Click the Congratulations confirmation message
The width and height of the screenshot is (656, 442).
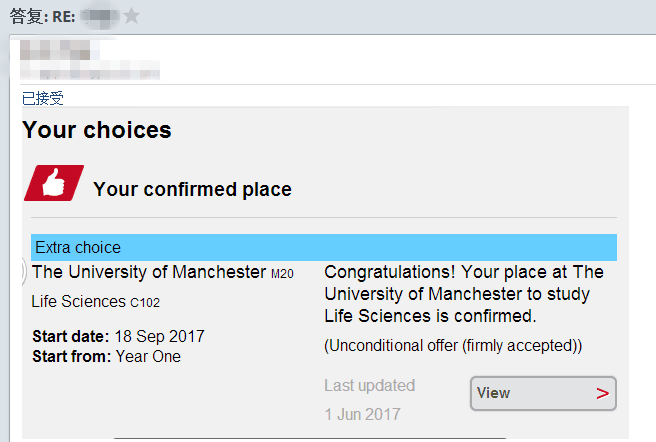point(464,294)
